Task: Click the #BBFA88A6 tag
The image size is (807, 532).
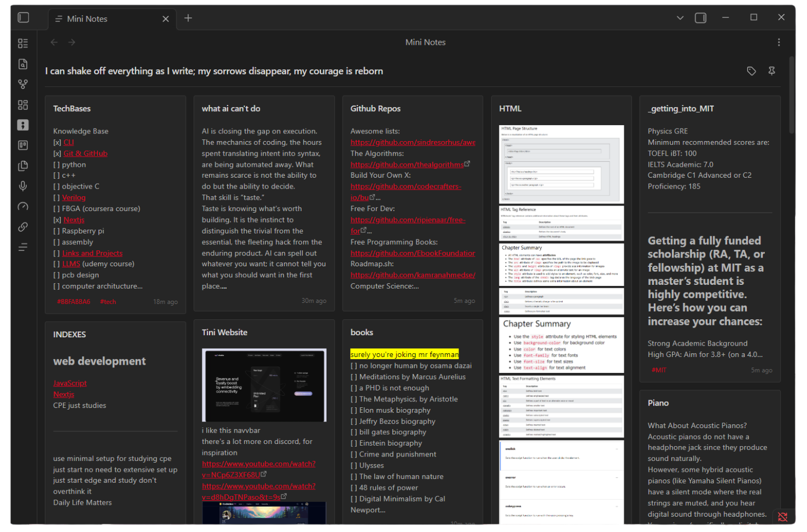Action: pos(74,302)
